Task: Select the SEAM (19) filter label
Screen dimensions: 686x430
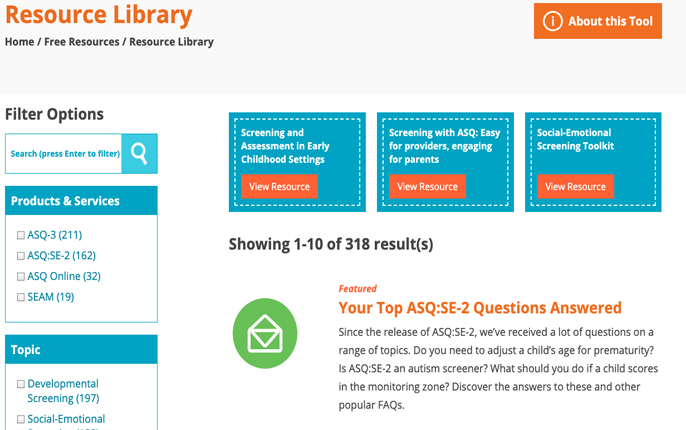Action: [x=51, y=297]
